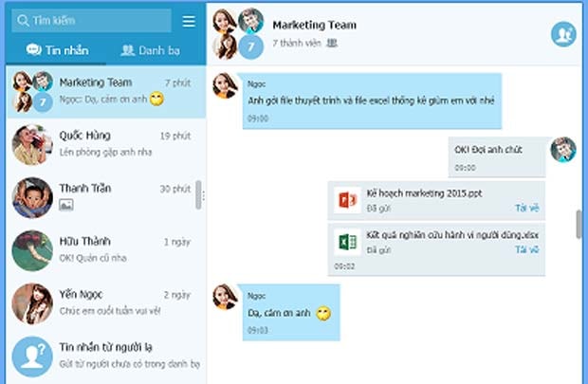Viewport: 588px width, 384px height.
Task: Click Hữu Thành's avatar picture
Action: click(x=32, y=250)
